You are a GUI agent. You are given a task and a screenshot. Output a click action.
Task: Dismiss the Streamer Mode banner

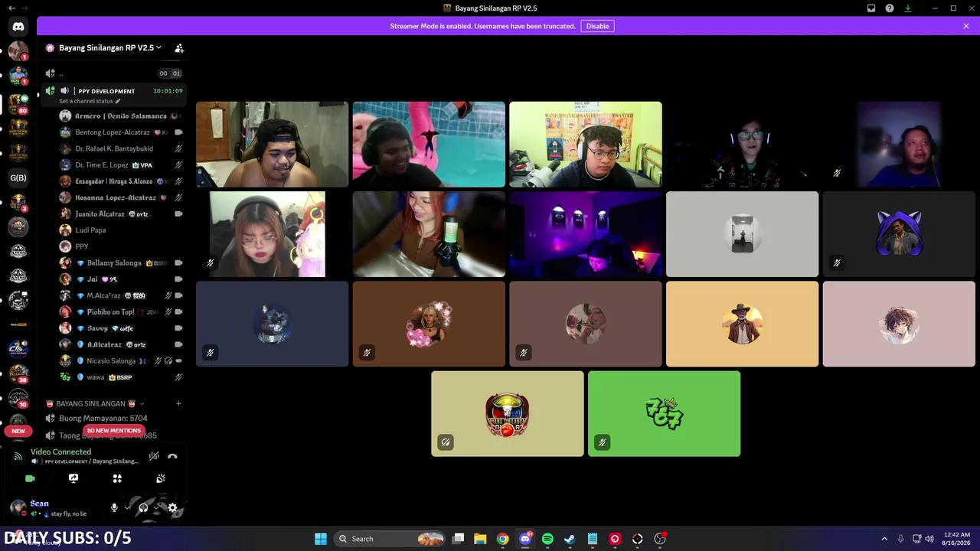point(966,26)
